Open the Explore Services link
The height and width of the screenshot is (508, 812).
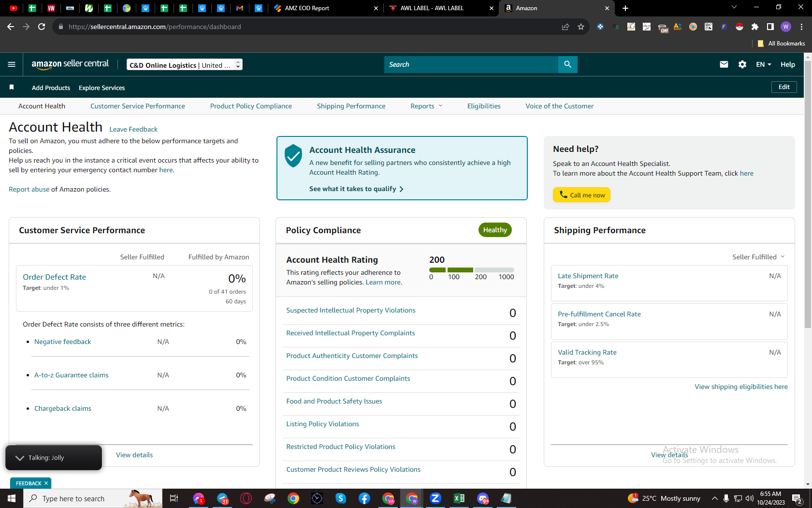point(101,88)
